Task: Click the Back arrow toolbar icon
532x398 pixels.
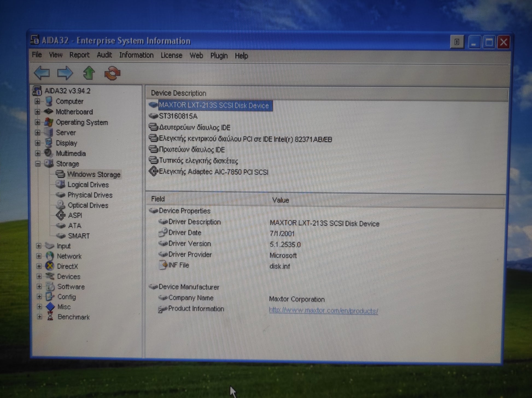Action: [42, 73]
